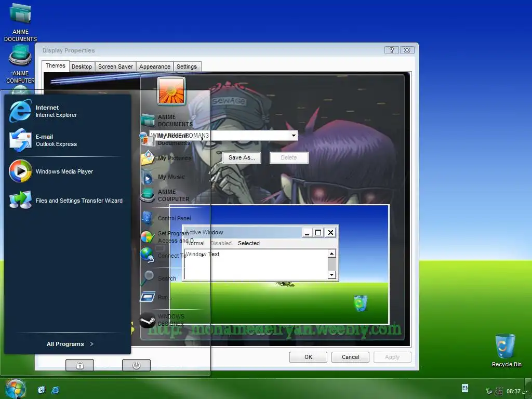Open Control Panel icon

click(x=148, y=218)
